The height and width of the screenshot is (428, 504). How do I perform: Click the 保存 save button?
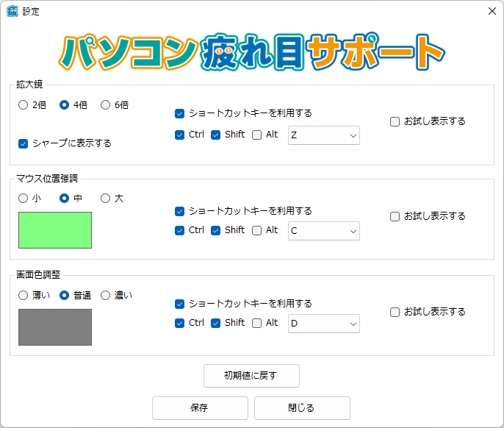[x=200, y=407]
